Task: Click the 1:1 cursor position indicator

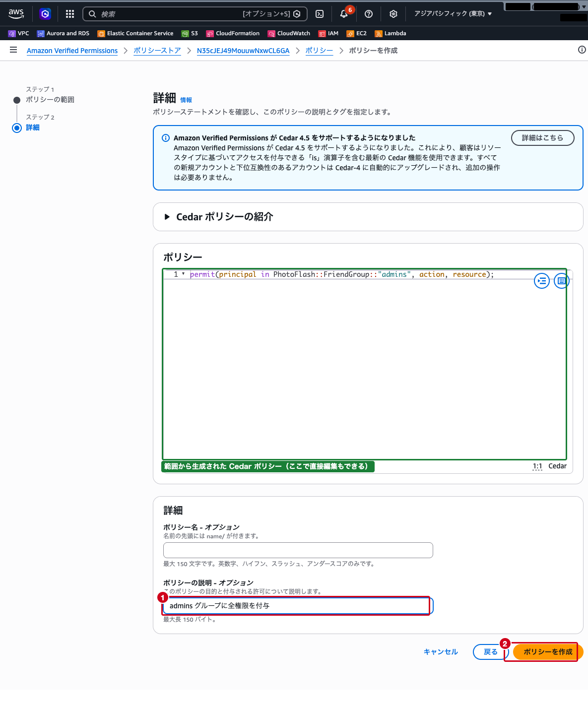Action: click(537, 466)
